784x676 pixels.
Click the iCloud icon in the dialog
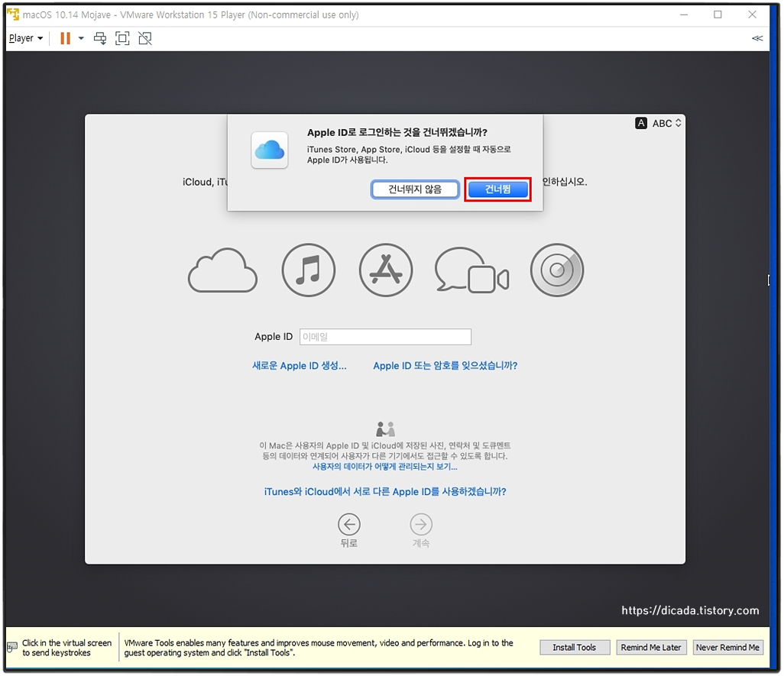pos(270,150)
